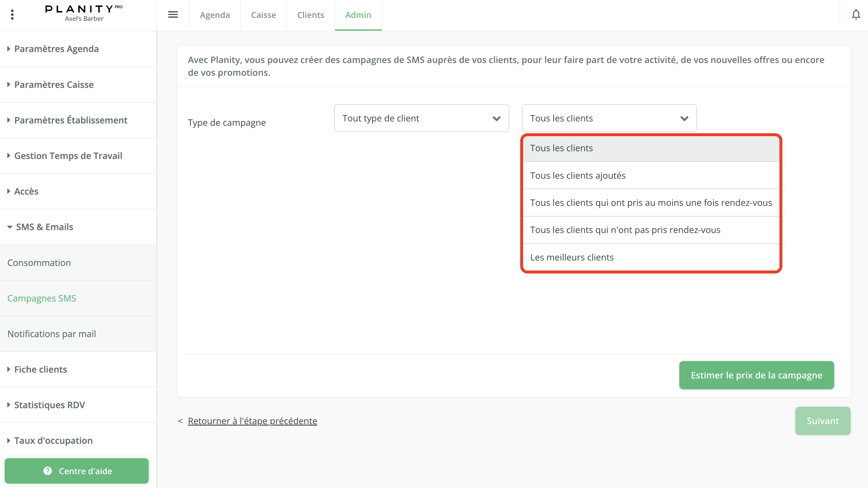Viewport: 868px width, 488px height.
Task: Select Les meilleurs clients option
Action: (572, 257)
